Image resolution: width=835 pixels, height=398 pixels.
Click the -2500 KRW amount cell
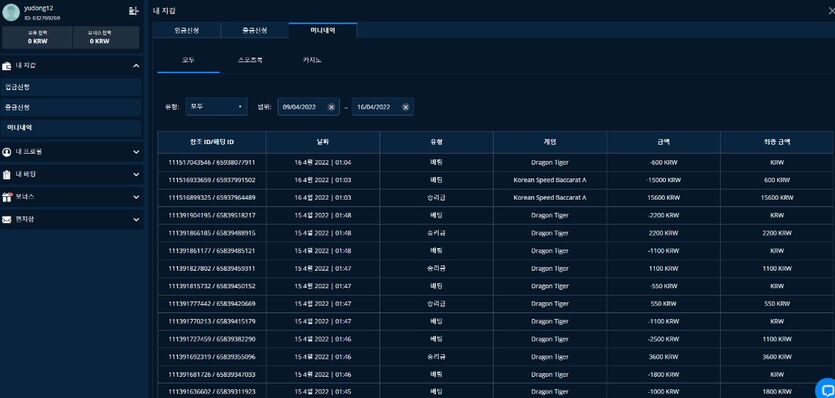pyautogui.click(x=664, y=339)
